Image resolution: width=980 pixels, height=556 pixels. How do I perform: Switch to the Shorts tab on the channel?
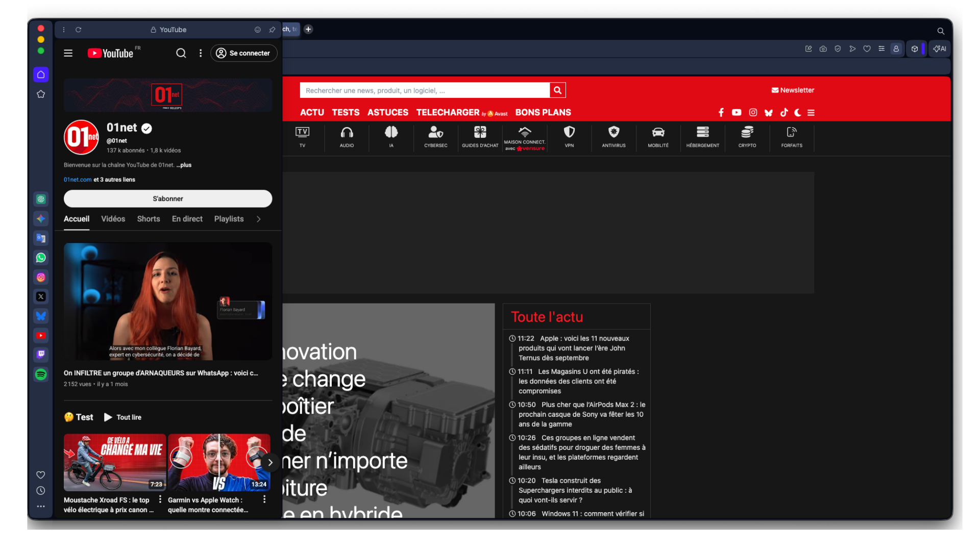point(148,219)
